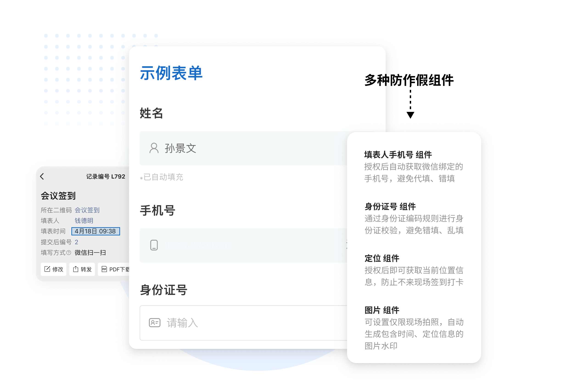567x392 pixels.
Task: Click the ID card icon in ID number field
Action: click(x=155, y=324)
